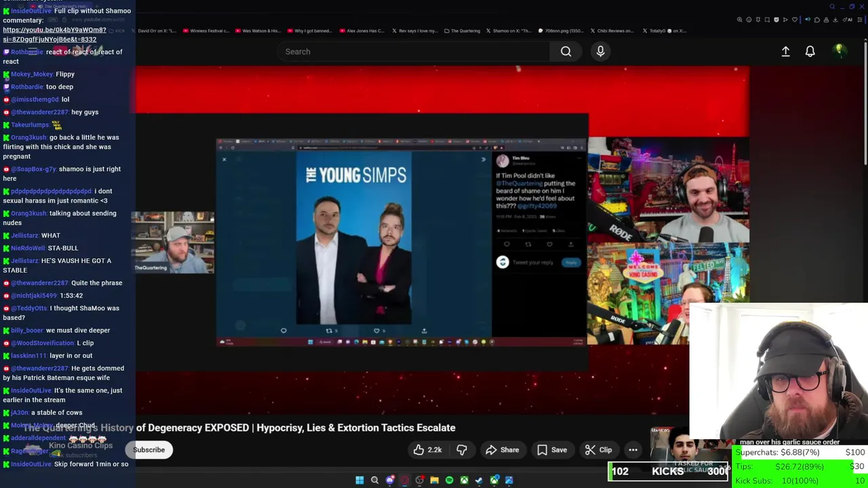Viewport: 868px width, 488px height.
Task: Start voice search with microphone icon
Action: pyautogui.click(x=600, y=52)
